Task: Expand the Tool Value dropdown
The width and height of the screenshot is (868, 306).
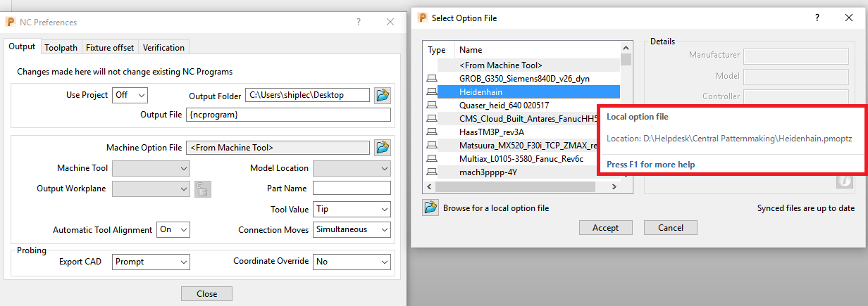Action: pyautogui.click(x=352, y=209)
